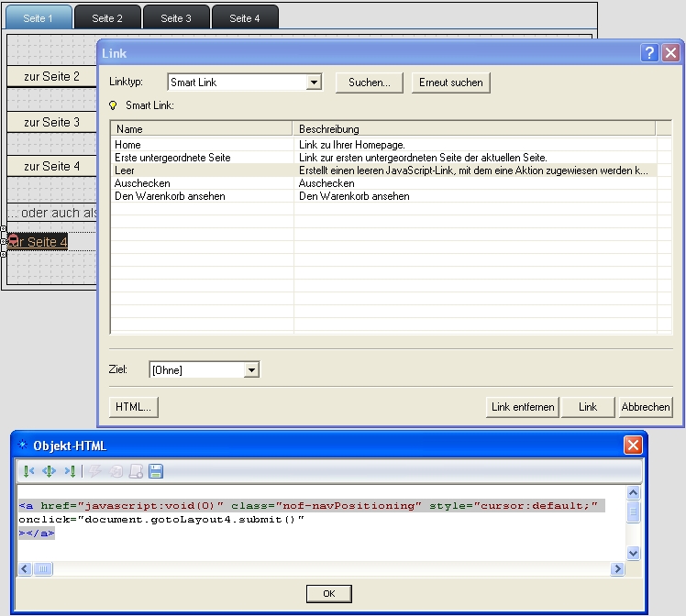Click the first green arrow icon in Objekt-HTML toolbar
The image size is (686, 616).
point(28,471)
